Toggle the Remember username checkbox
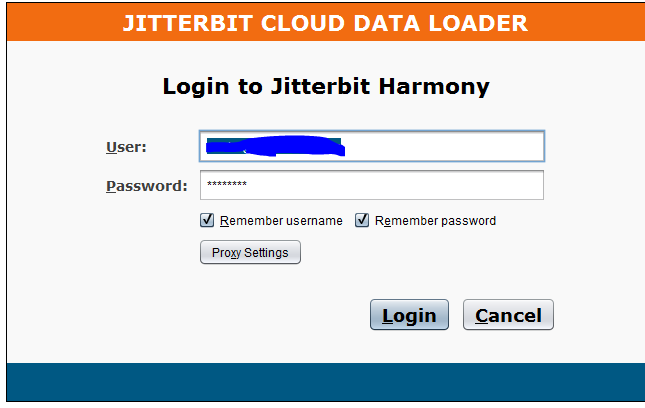645x408 pixels. pyautogui.click(x=207, y=221)
